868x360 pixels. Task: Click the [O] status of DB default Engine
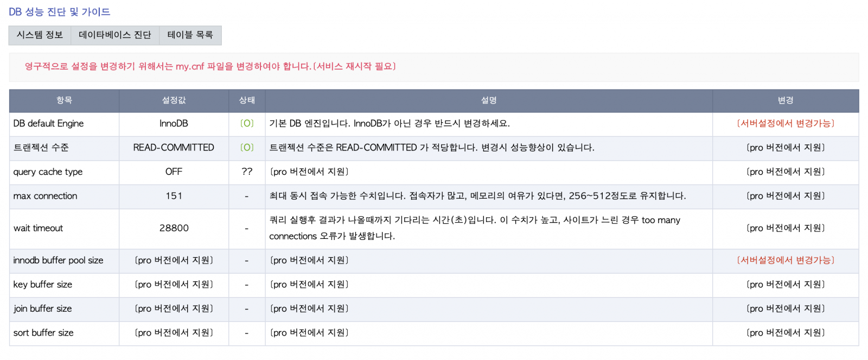(x=247, y=124)
